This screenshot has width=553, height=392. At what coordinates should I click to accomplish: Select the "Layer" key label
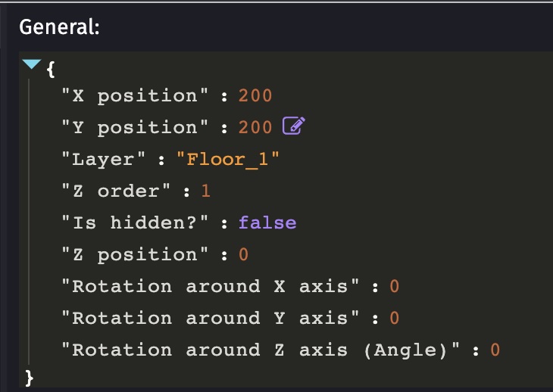(x=103, y=159)
